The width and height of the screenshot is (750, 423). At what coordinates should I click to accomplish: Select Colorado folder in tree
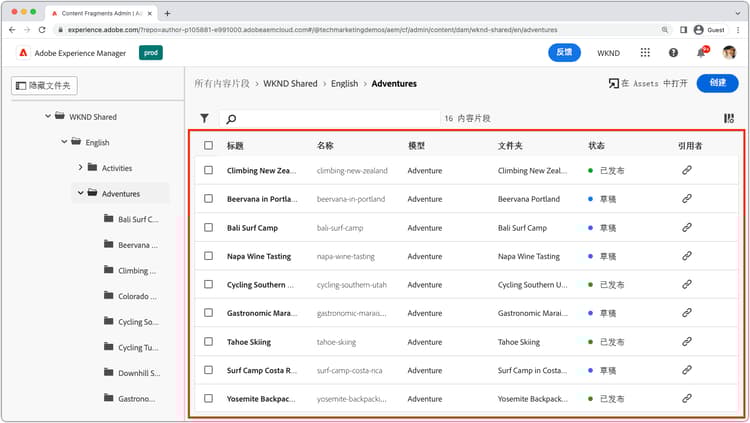[x=131, y=296]
